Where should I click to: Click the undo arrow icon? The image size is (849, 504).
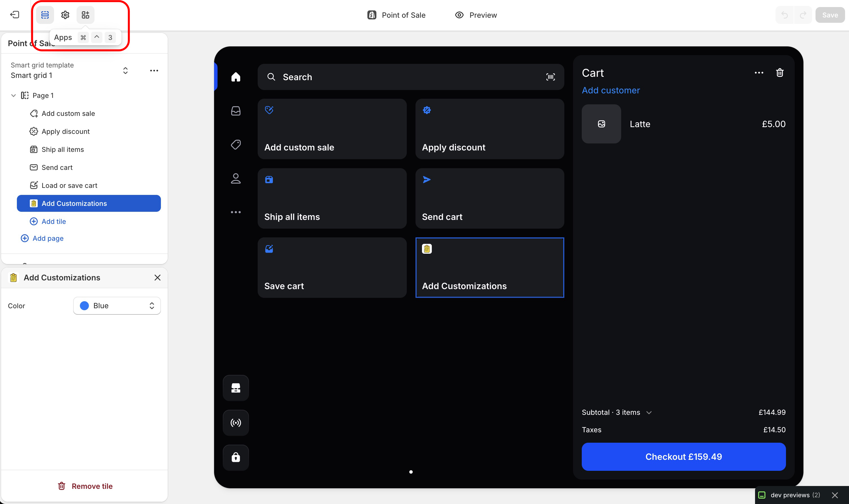(785, 15)
